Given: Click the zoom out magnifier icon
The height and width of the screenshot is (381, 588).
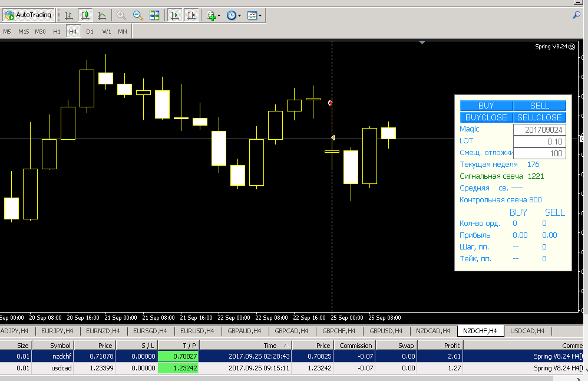Looking at the screenshot, I should [138, 15].
